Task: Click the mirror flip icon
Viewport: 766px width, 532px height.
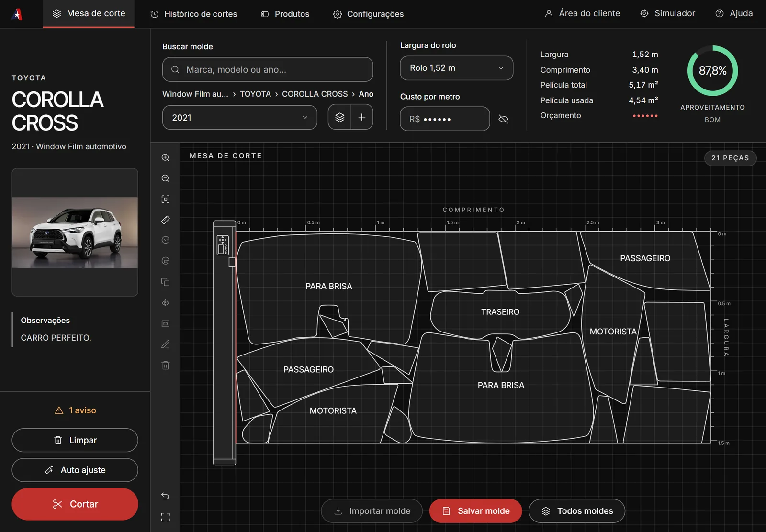Action: (166, 303)
